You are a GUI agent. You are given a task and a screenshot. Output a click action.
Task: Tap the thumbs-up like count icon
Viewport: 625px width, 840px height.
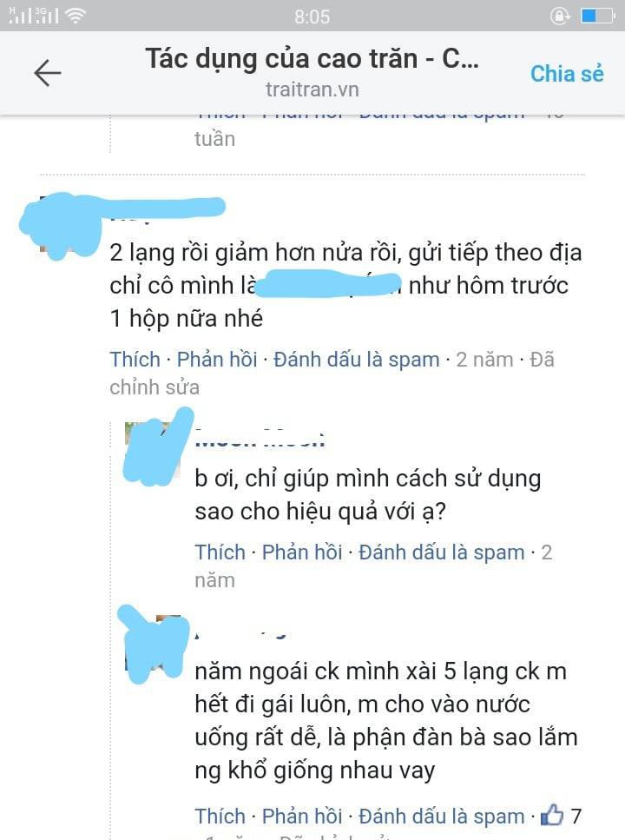pos(552,816)
